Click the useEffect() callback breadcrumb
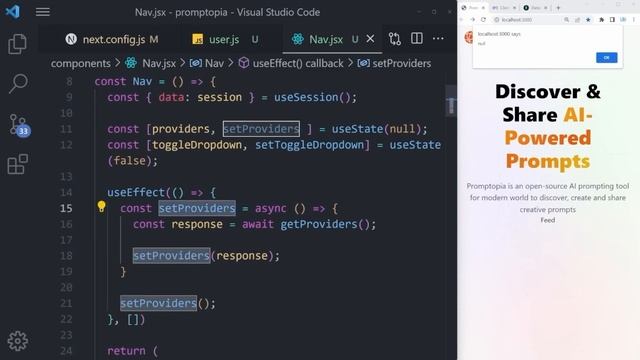640x360 pixels. pyautogui.click(x=291, y=63)
